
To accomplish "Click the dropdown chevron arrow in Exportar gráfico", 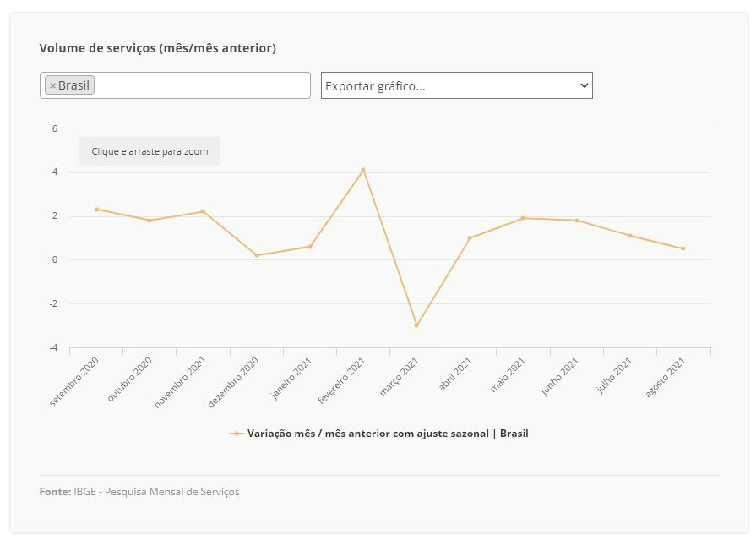I will (584, 85).
